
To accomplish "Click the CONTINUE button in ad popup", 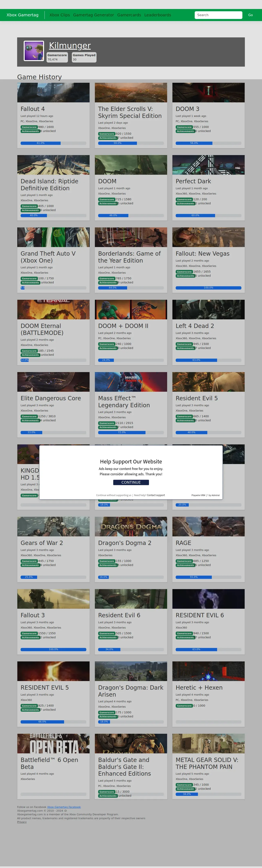I will pos(131,482).
